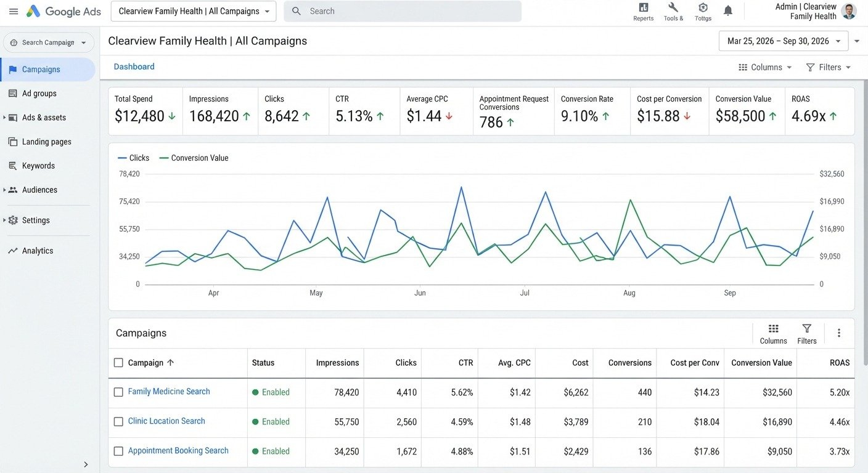Check the Clinic Location Search row checkbox
Viewport: 868px width, 473px height.
tap(119, 422)
